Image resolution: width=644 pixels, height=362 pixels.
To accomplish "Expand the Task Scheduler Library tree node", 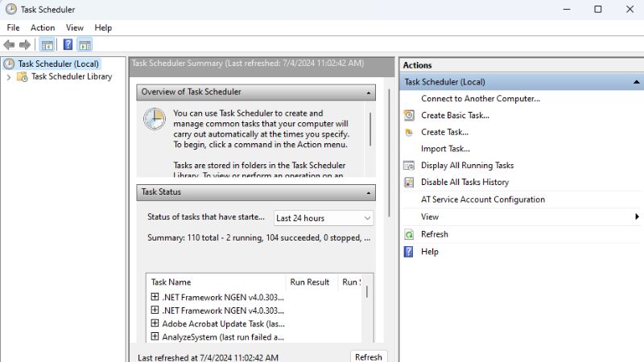I will [x=9, y=77].
